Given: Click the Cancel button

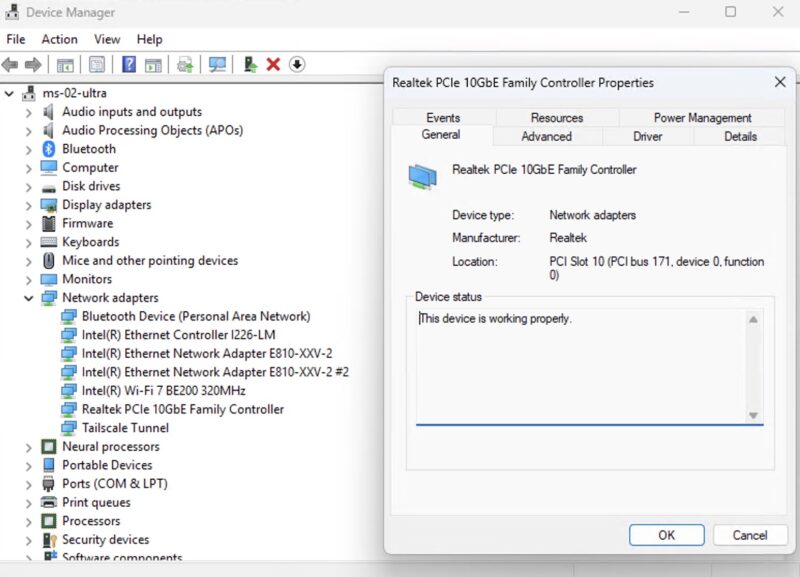Looking at the screenshot, I should [750, 535].
